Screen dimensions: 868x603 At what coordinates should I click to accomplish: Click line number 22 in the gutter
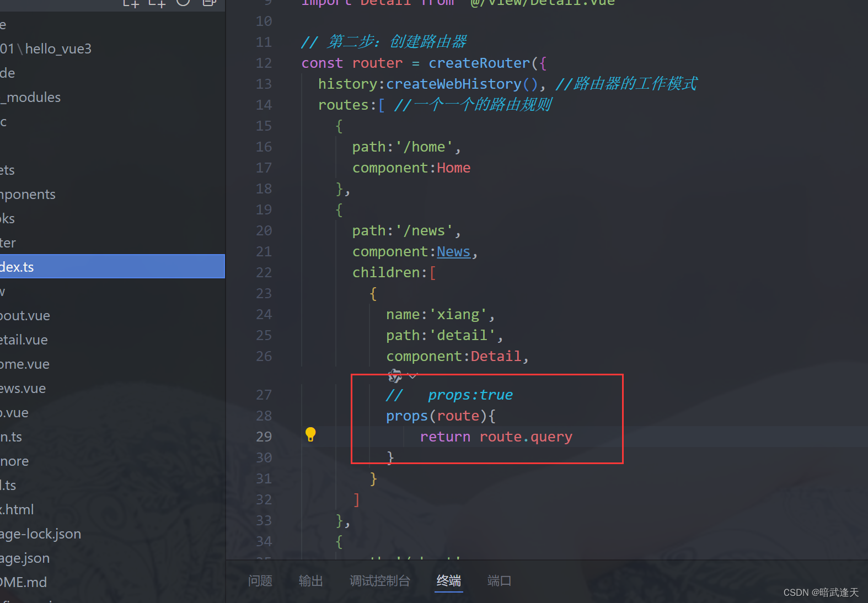(x=264, y=273)
